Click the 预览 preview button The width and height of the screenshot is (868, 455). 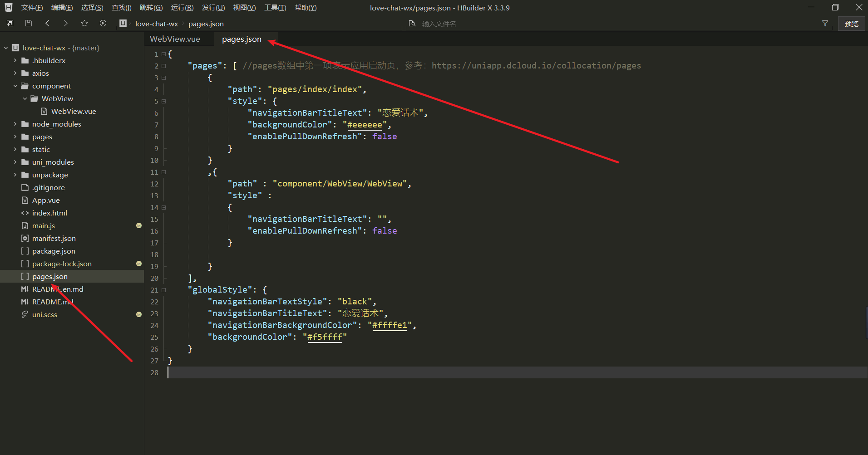coord(851,24)
